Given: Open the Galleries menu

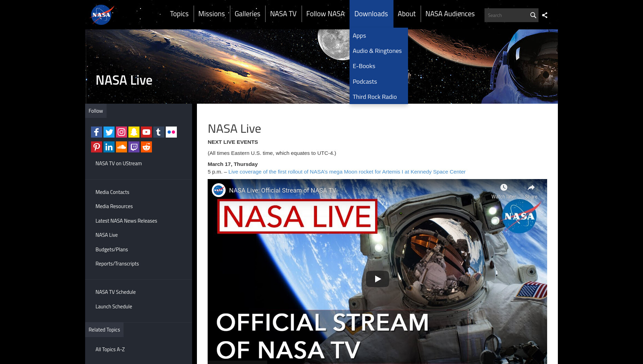Looking at the screenshot, I should click(247, 14).
